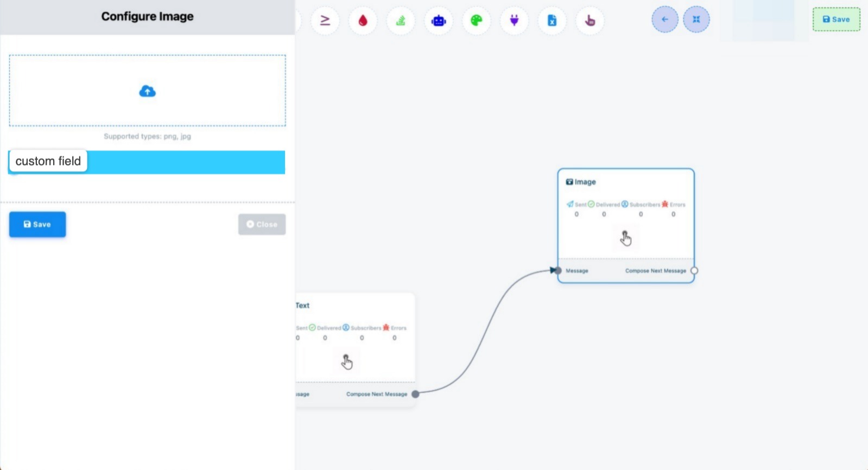
Task: Select the purple plug toolbar icon
Action: [514, 21]
